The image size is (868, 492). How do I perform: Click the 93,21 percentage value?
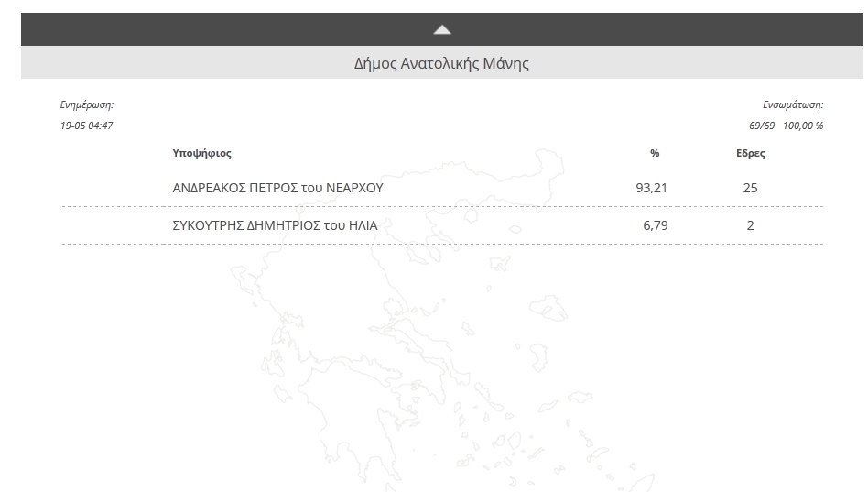click(652, 188)
